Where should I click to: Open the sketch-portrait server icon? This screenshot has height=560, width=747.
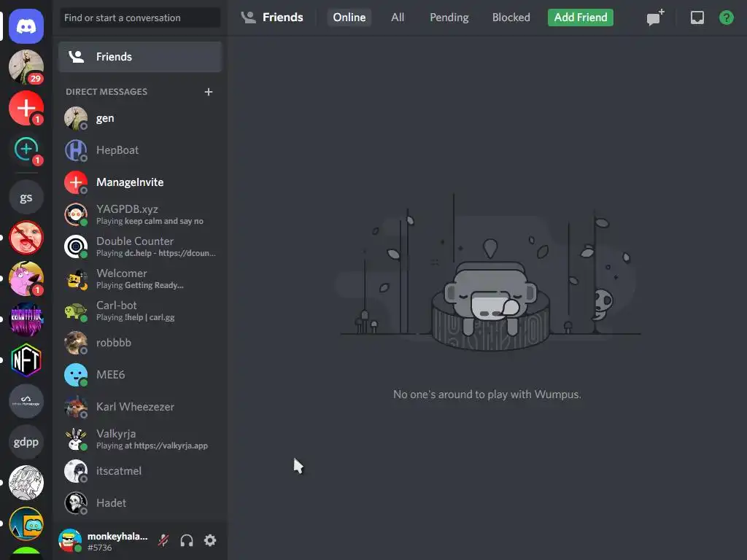tap(26, 483)
